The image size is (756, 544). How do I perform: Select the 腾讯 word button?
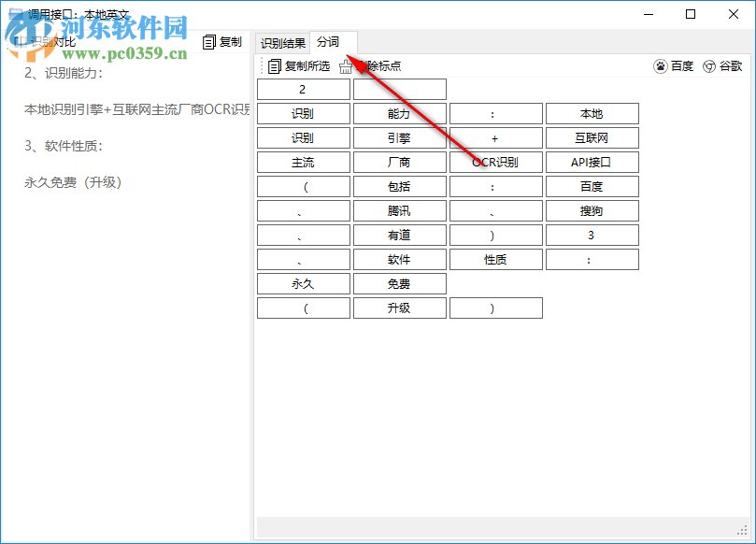399,210
